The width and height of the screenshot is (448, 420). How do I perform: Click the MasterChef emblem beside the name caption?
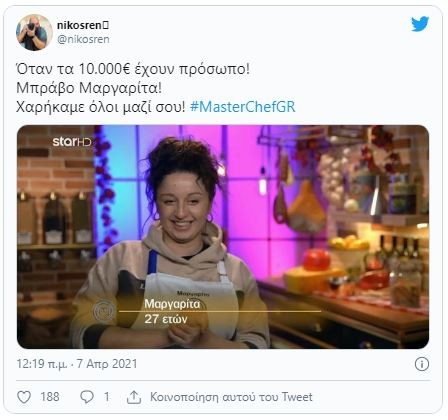pyautogui.click(x=104, y=311)
